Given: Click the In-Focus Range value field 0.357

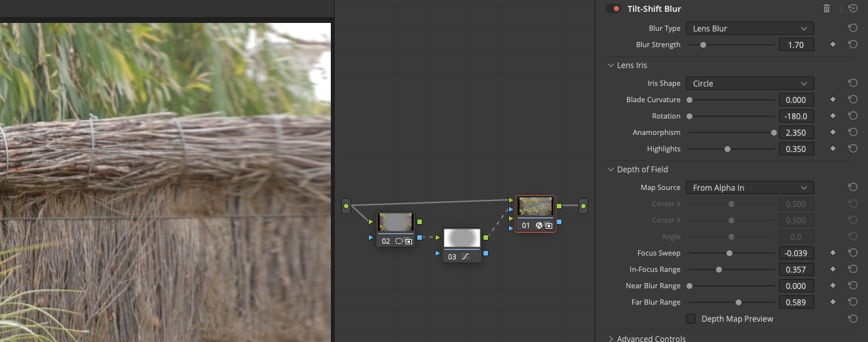Looking at the screenshot, I should pyautogui.click(x=796, y=269).
